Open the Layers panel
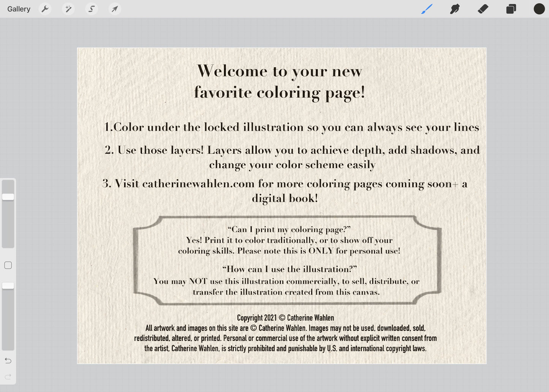The image size is (549, 392). tap(511, 9)
